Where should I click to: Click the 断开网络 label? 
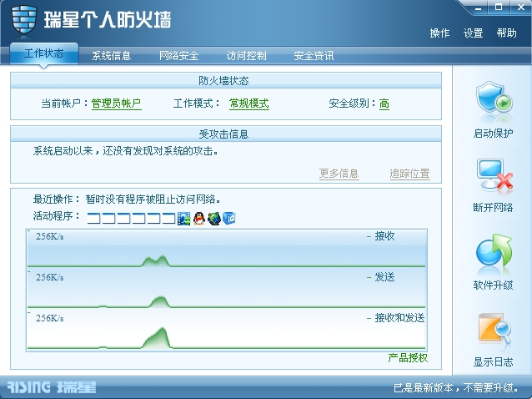(494, 207)
